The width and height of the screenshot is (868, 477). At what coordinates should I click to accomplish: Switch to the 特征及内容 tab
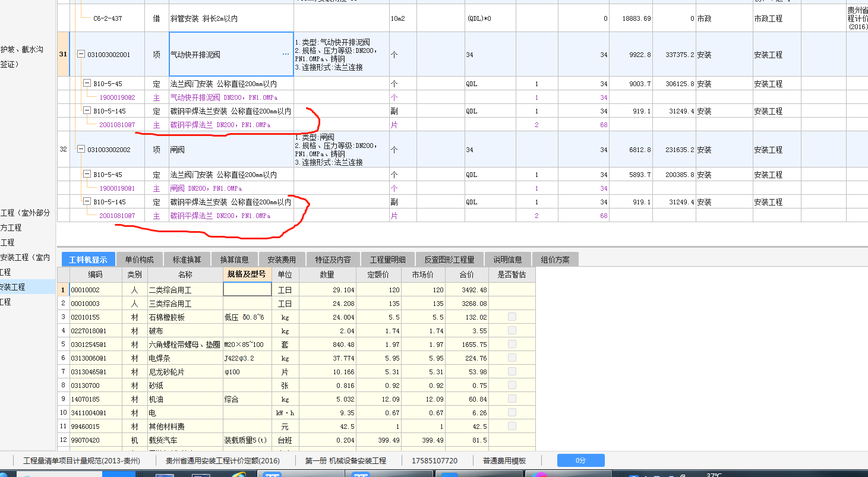pyautogui.click(x=333, y=260)
